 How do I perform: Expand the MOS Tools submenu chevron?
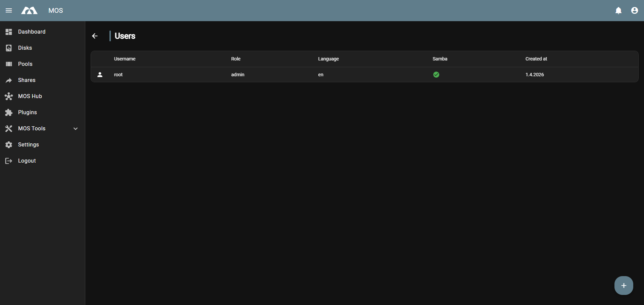click(x=76, y=129)
